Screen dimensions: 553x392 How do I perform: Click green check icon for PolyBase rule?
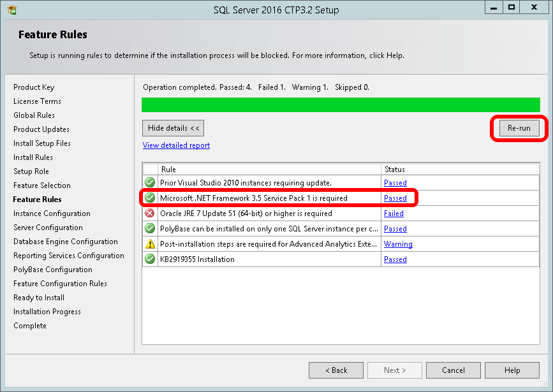pos(150,228)
